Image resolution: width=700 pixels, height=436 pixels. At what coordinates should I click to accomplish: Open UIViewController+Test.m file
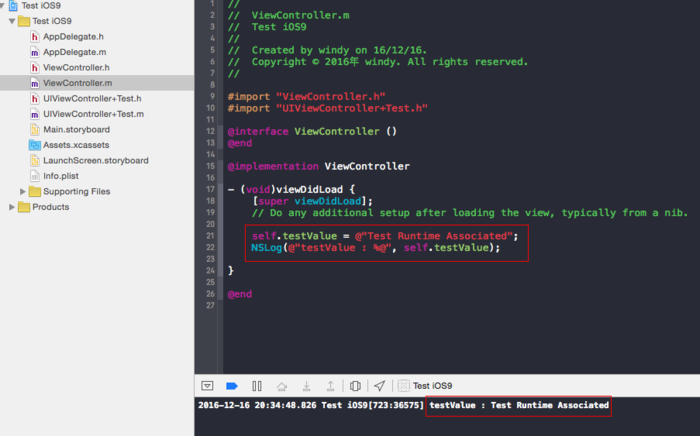(92, 114)
